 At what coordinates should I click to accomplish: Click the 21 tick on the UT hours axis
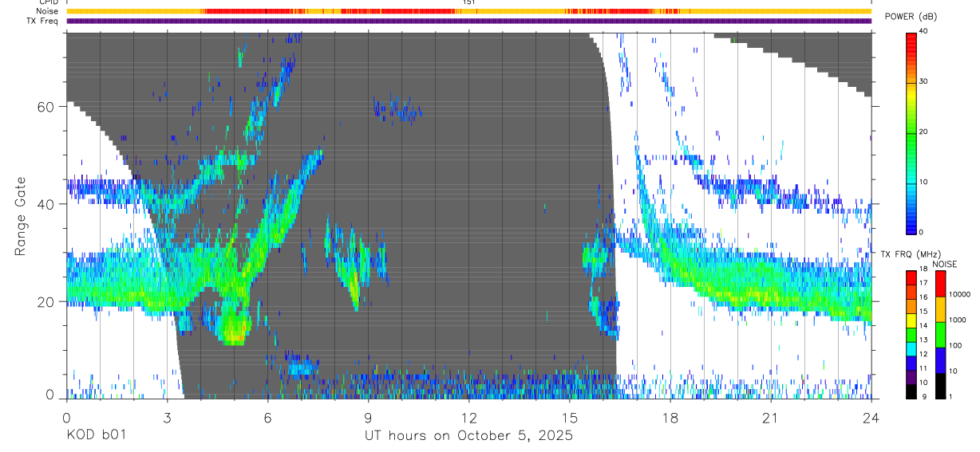point(771,416)
